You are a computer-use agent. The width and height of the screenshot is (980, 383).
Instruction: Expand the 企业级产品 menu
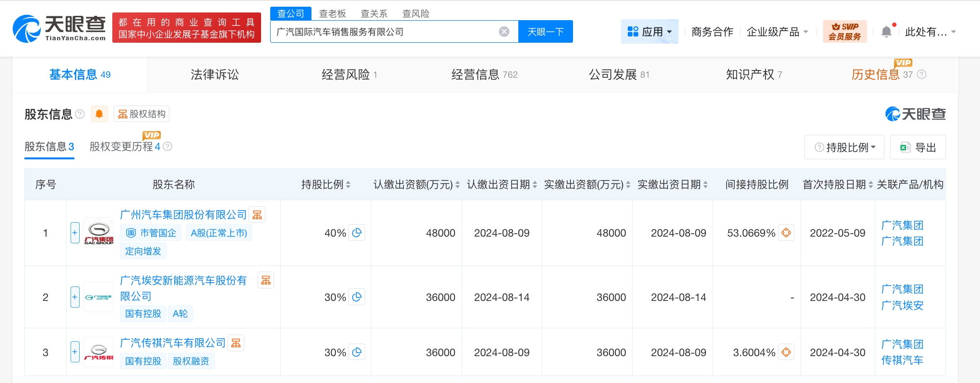[x=777, y=32]
